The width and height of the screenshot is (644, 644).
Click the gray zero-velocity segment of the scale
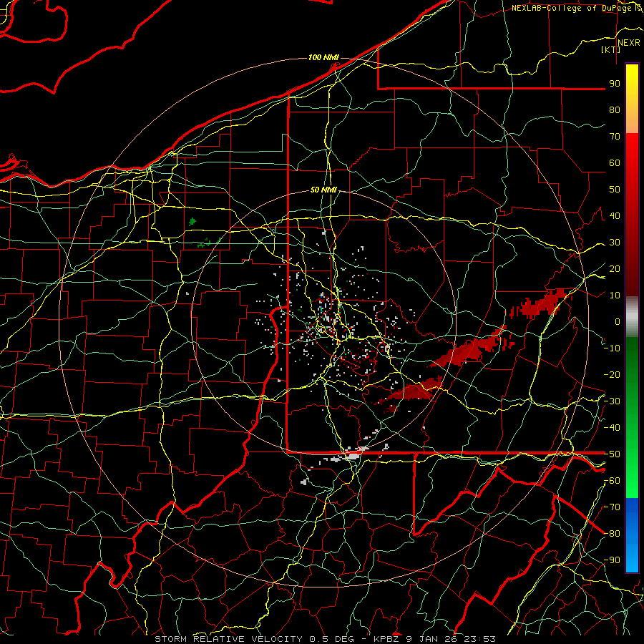(x=632, y=316)
